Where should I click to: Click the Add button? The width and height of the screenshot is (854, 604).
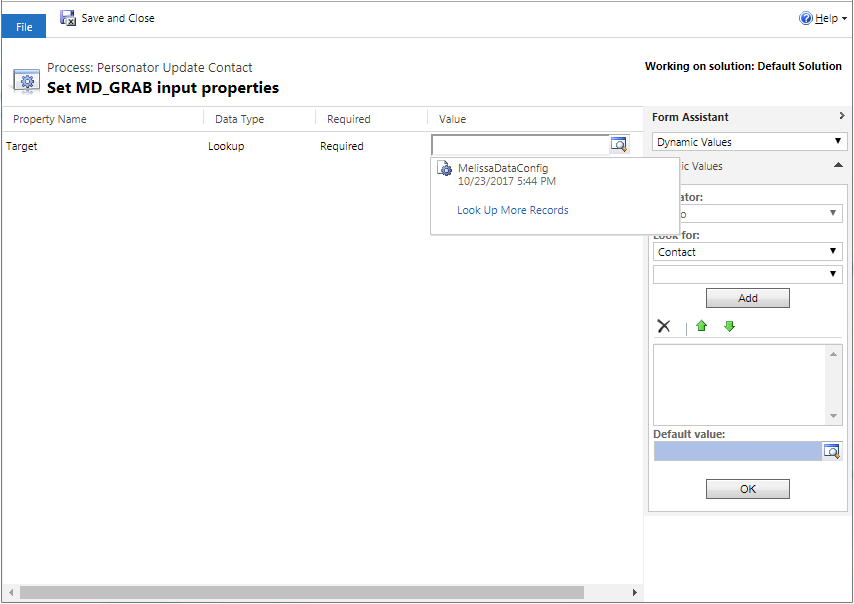[747, 298]
